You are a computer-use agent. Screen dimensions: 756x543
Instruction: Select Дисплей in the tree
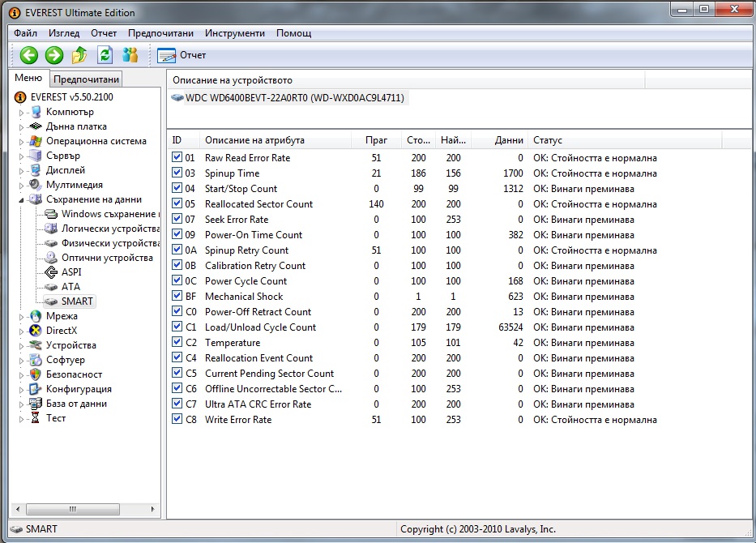click(x=65, y=170)
